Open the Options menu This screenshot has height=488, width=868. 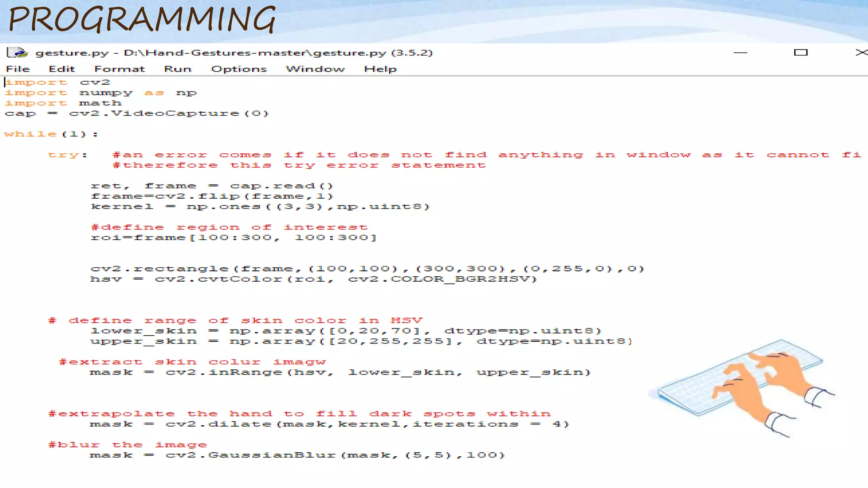[239, 69]
